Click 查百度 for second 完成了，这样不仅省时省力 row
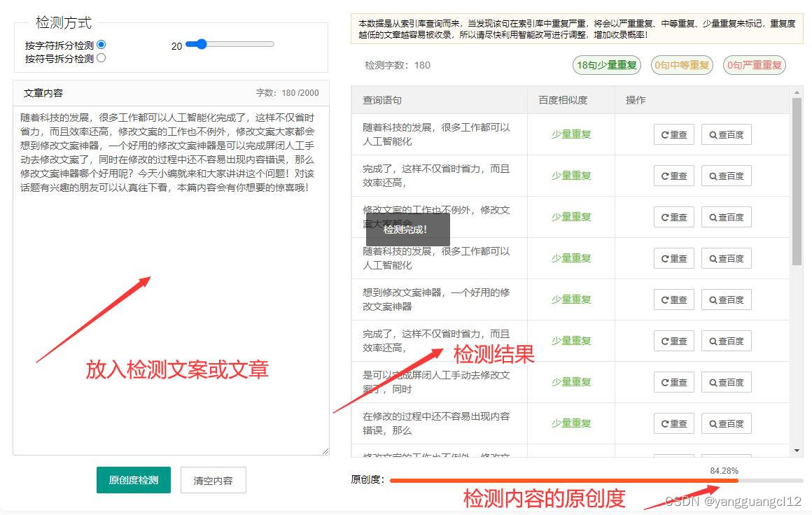Viewport: 812px width, 515px height. click(x=726, y=341)
